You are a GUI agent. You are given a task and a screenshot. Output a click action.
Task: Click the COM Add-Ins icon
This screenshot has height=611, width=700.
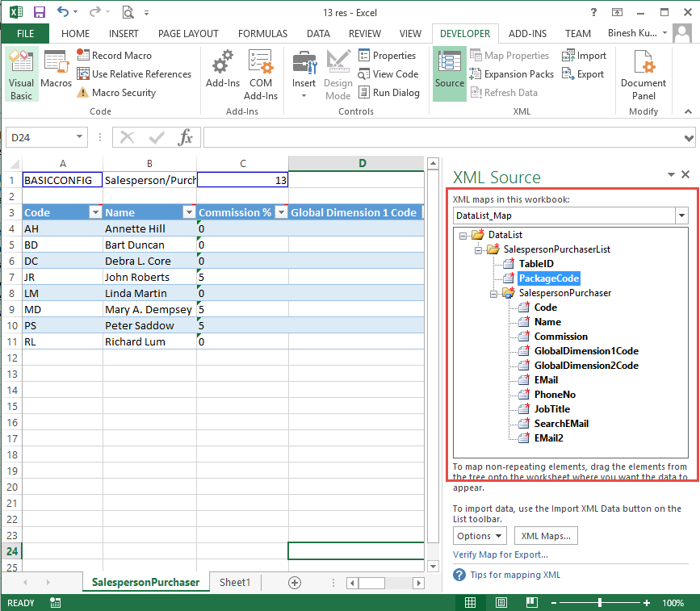tap(260, 73)
